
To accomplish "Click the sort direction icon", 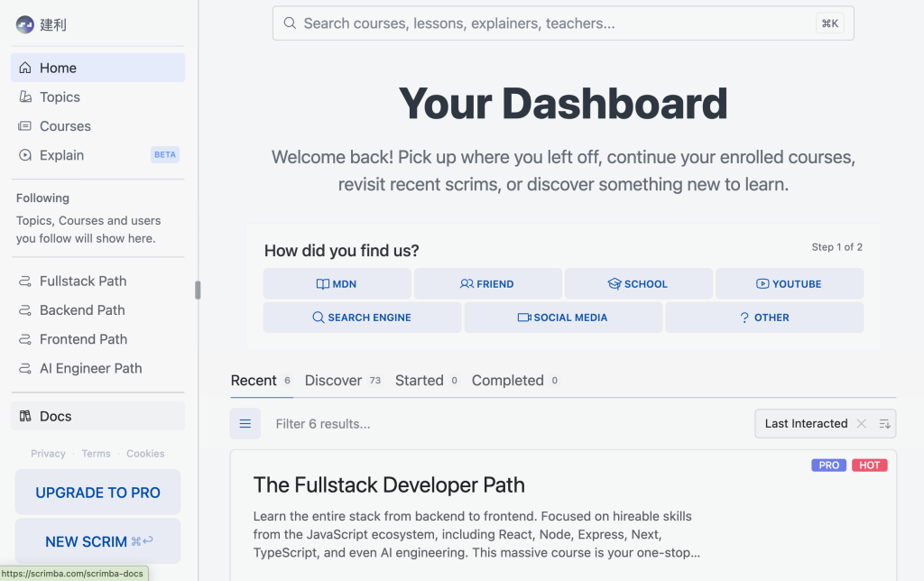I will pos(884,424).
